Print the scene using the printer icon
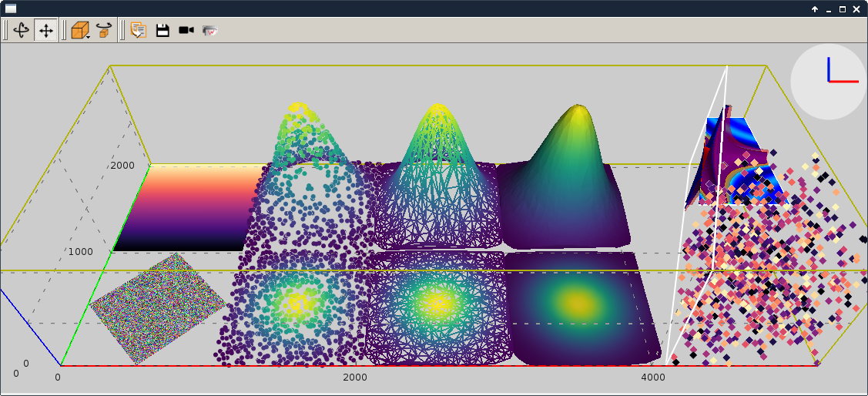The width and height of the screenshot is (868, 396). pos(209,30)
